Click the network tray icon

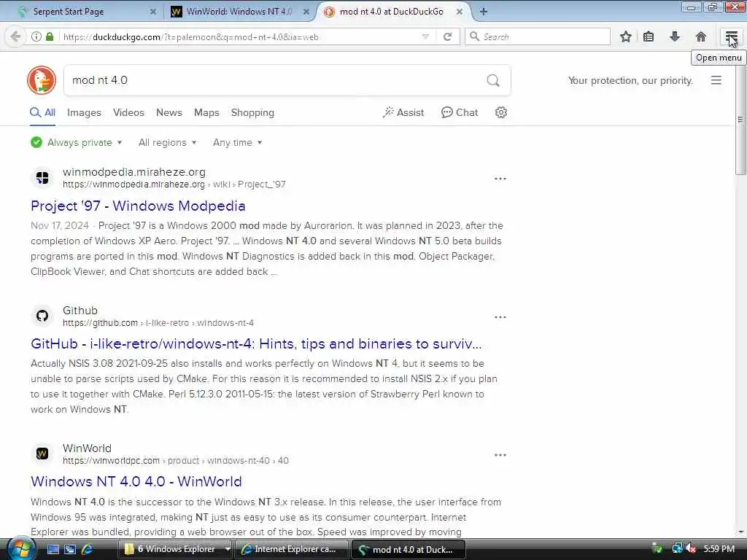[678, 549]
